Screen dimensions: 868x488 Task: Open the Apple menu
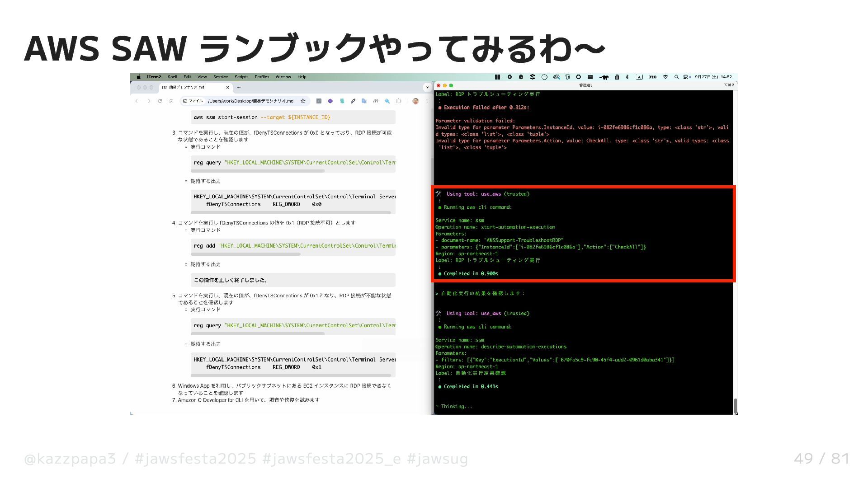click(x=139, y=77)
